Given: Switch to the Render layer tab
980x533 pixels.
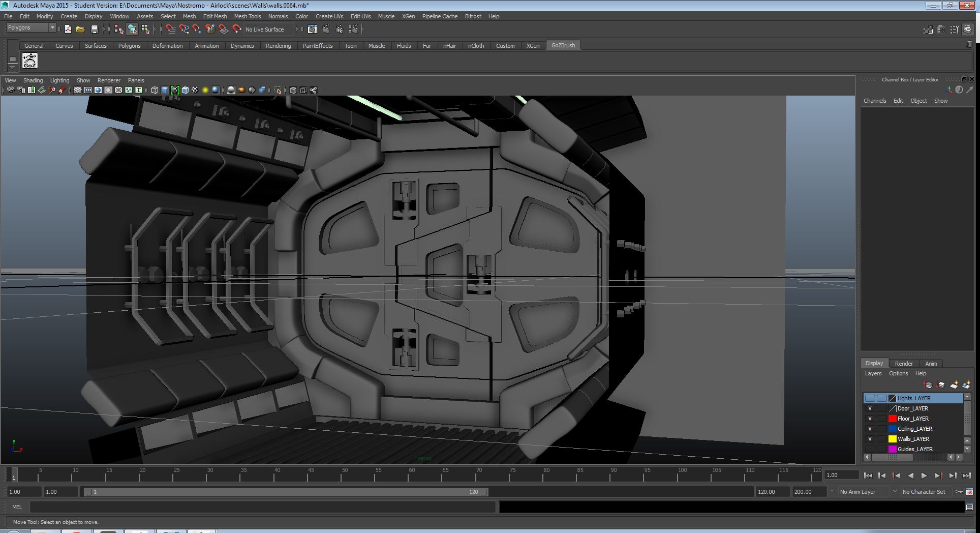Looking at the screenshot, I should 903,363.
